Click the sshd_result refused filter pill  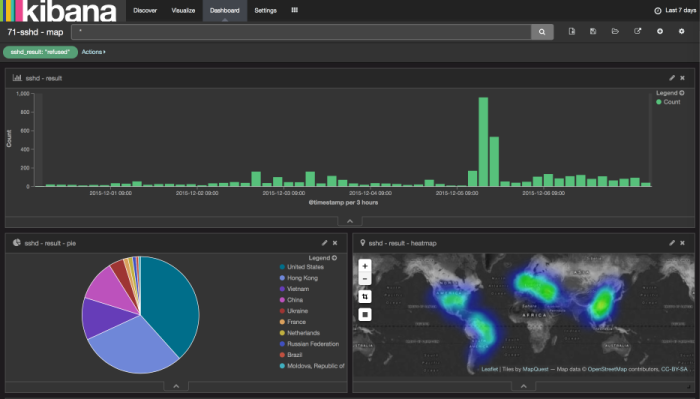click(x=40, y=52)
